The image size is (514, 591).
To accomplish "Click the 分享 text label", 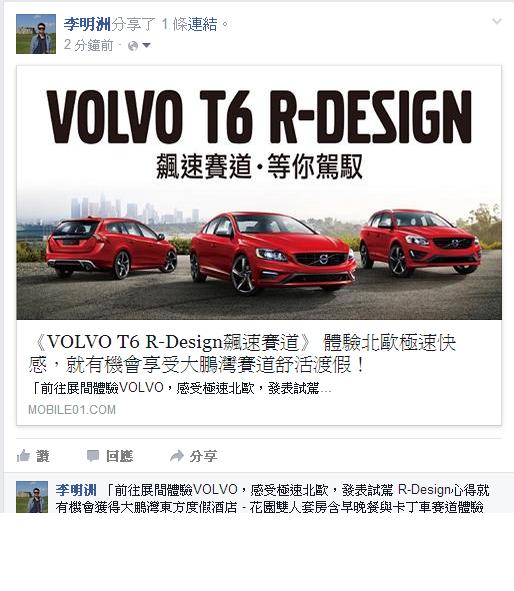I will 203,456.
